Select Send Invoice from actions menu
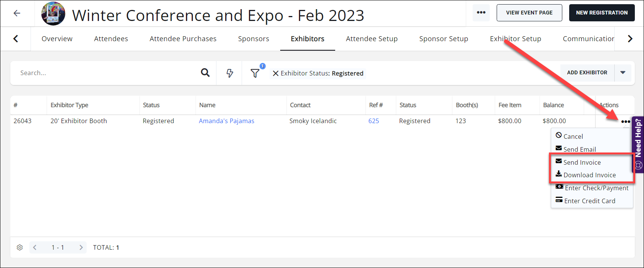644x268 pixels. (582, 162)
